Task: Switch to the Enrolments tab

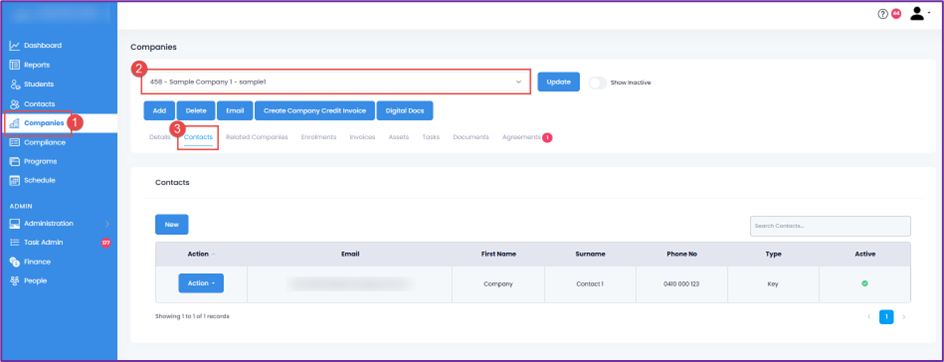Action: pyautogui.click(x=318, y=137)
